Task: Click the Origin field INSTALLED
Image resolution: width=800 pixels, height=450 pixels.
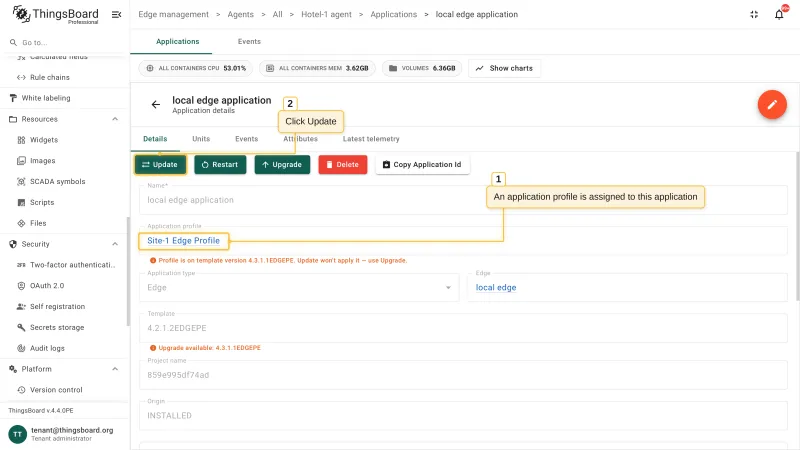Action: pos(463,416)
